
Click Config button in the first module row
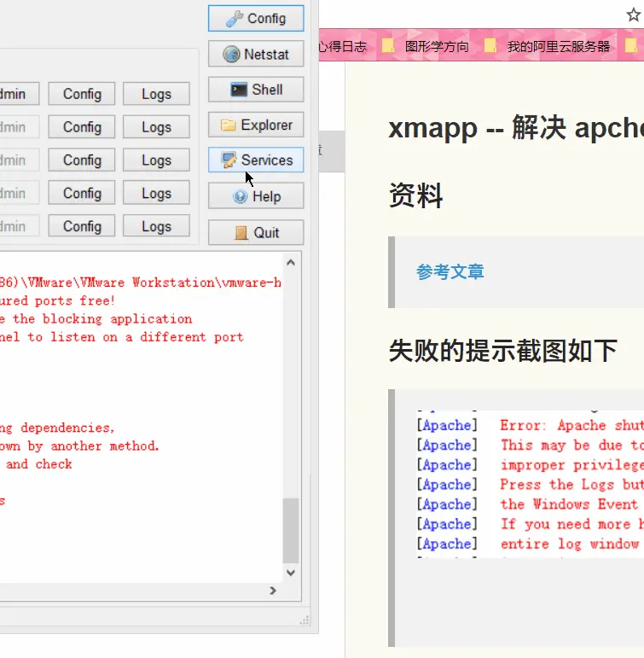click(x=82, y=94)
